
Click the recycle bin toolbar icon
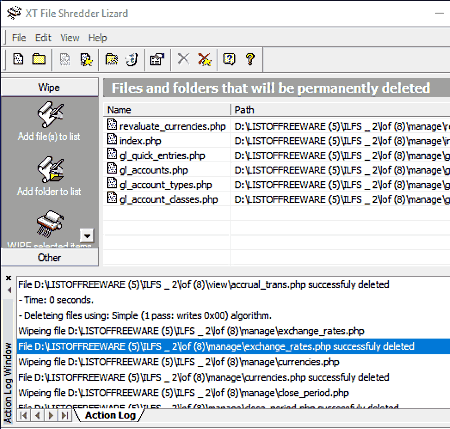pyautogui.click(x=132, y=59)
